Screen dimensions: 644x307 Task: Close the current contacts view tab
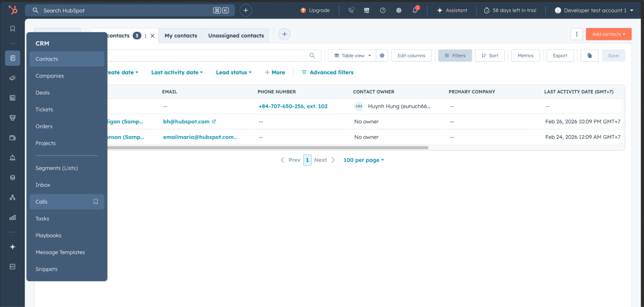152,36
